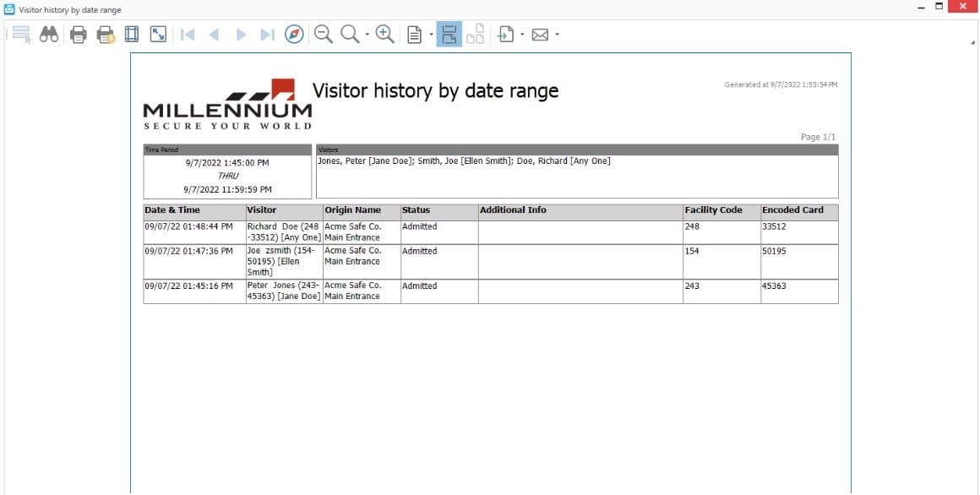The image size is (980, 495).
Task: Open Page Setup from toolbar
Action: [x=131, y=35]
